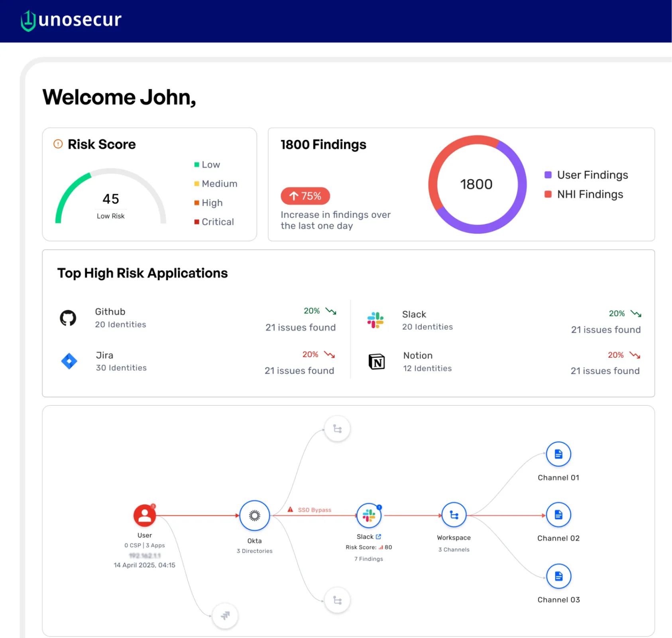Click the Okta node in graph

pyautogui.click(x=254, y=516)
